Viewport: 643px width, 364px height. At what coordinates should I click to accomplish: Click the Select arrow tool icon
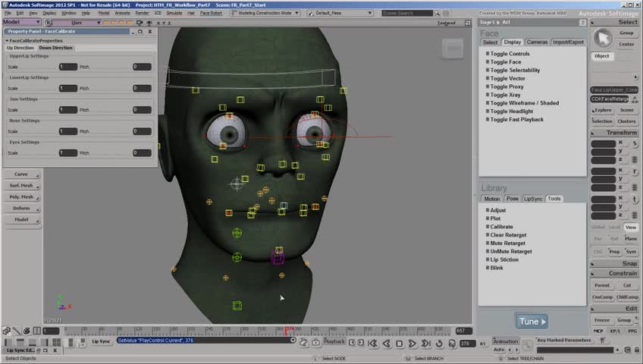[604, 38]
